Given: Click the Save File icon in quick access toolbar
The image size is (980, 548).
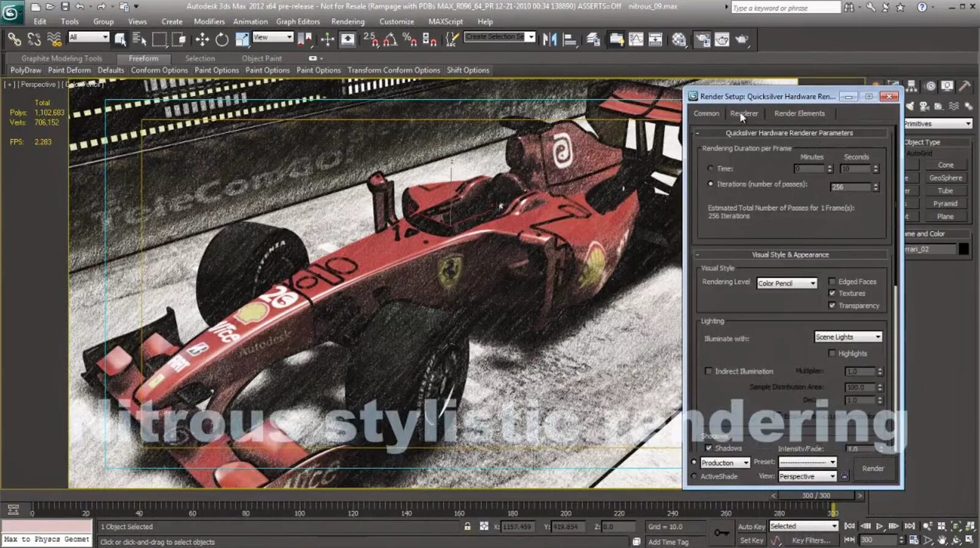Looking at the screenshot, I should click(x=65, y=7).
